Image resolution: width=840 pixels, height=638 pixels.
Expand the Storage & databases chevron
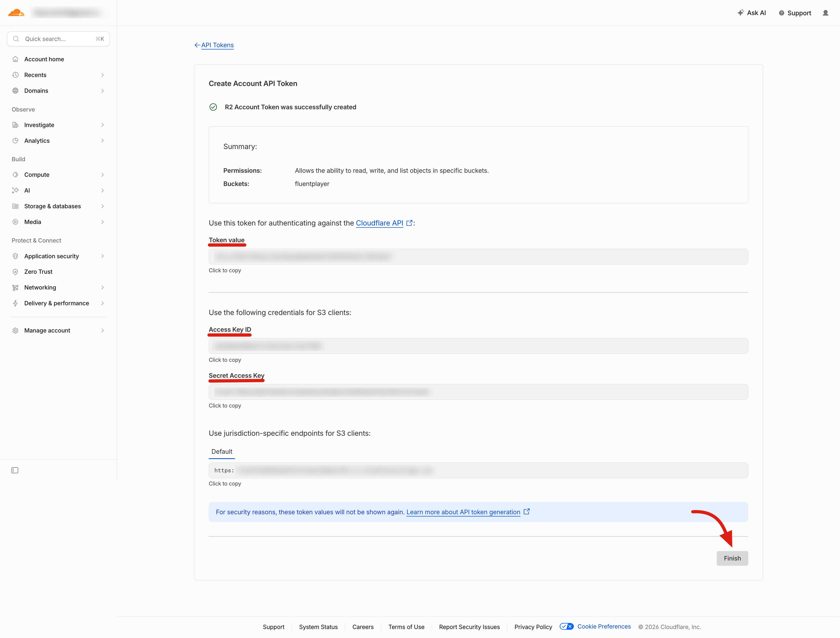pyautogui.click(x=102, y=206)
